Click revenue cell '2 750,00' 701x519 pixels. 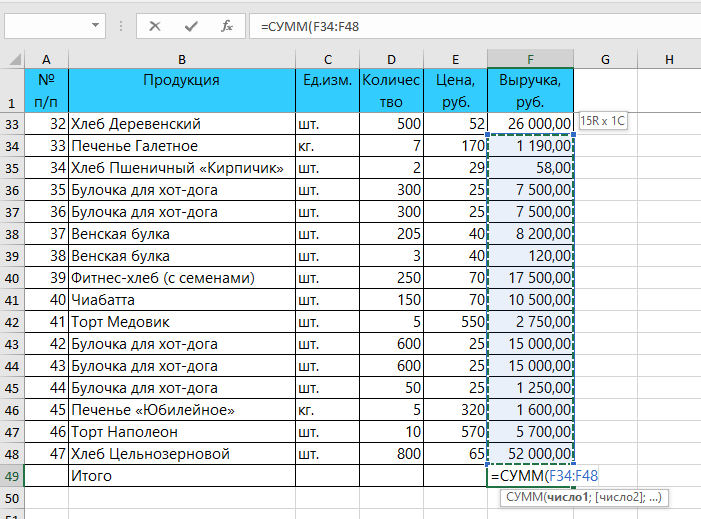tap(530, 322)
